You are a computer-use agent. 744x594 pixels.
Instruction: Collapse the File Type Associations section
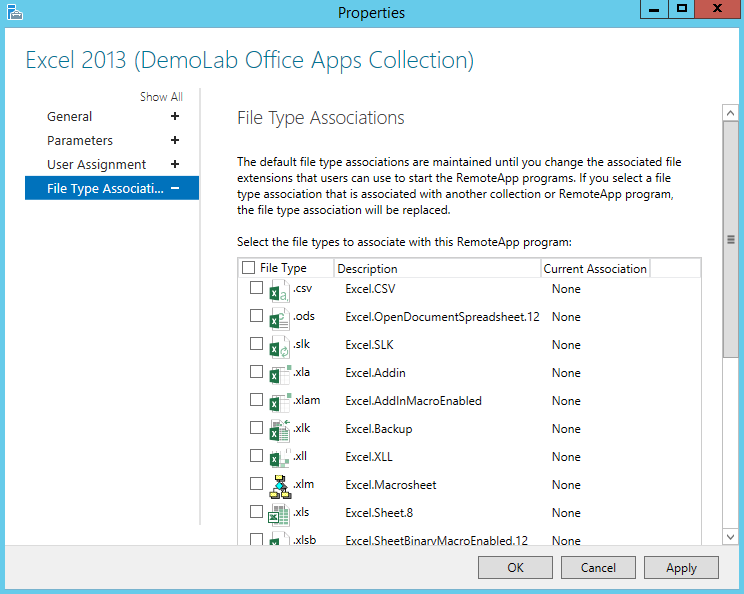pyautogui.click(x=175, y=188)
